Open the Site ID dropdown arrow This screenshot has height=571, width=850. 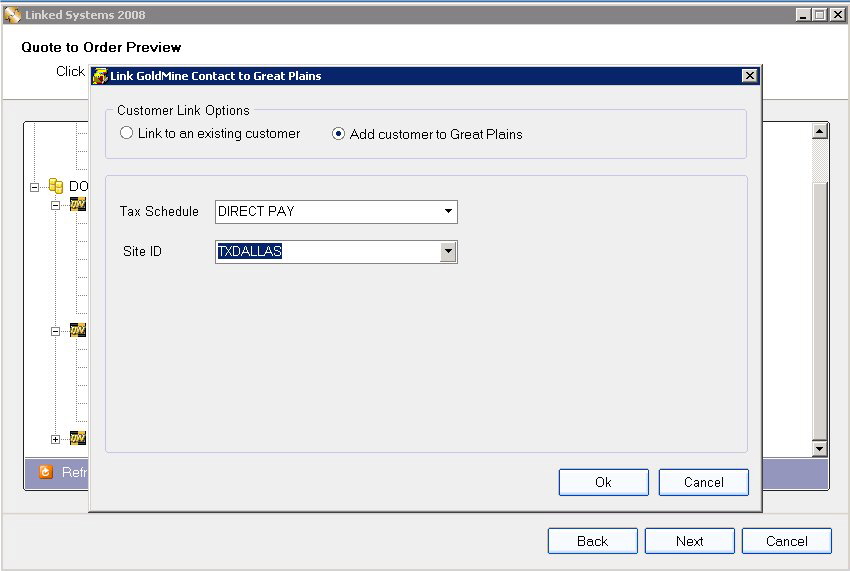(x=448, y=252)
